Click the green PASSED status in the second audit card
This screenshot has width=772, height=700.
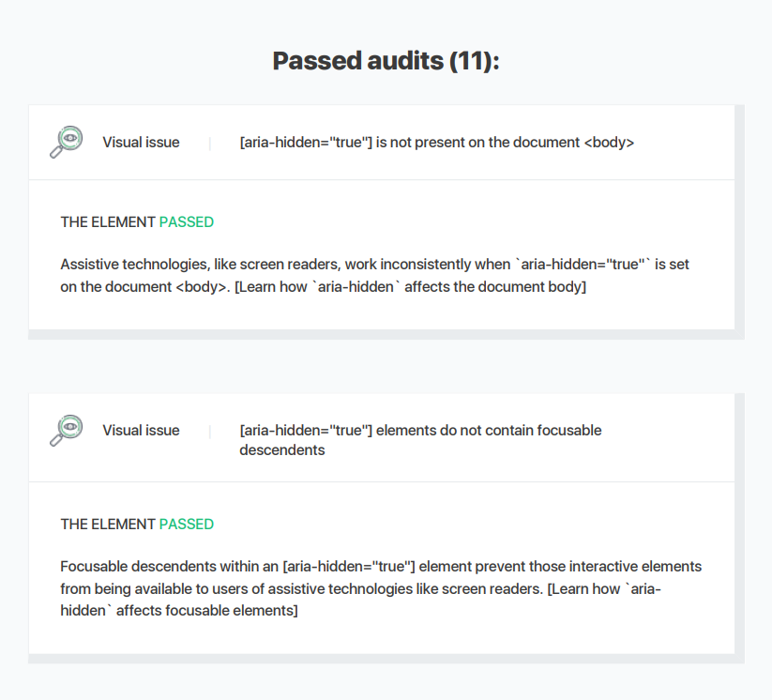pos(187,525)
